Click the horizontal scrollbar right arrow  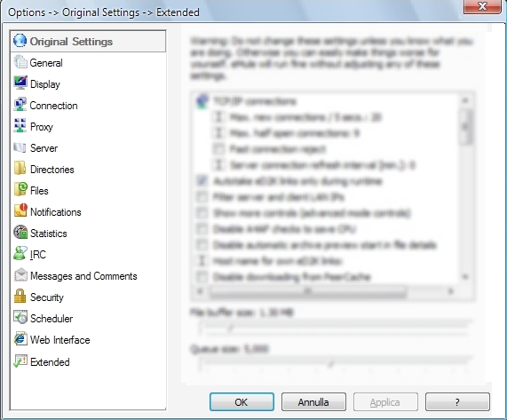[450, 291]
